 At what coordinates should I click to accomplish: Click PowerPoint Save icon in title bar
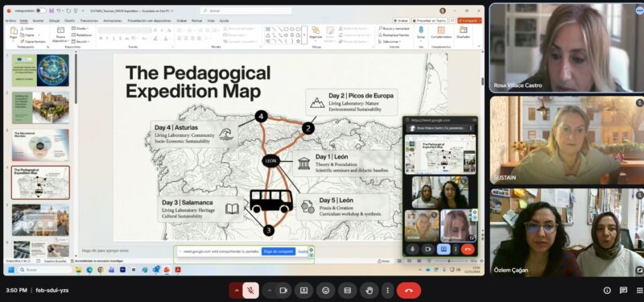point(52,10)
